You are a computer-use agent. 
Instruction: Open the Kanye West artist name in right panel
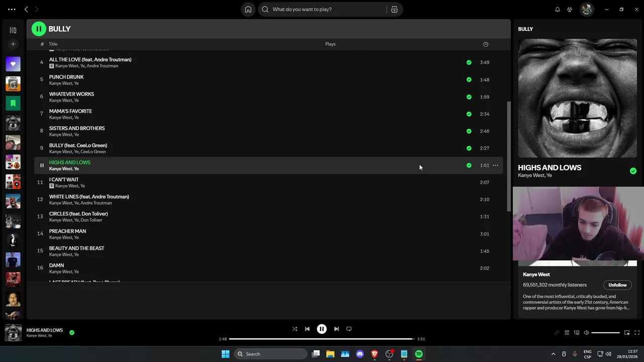tap(536, 275)
